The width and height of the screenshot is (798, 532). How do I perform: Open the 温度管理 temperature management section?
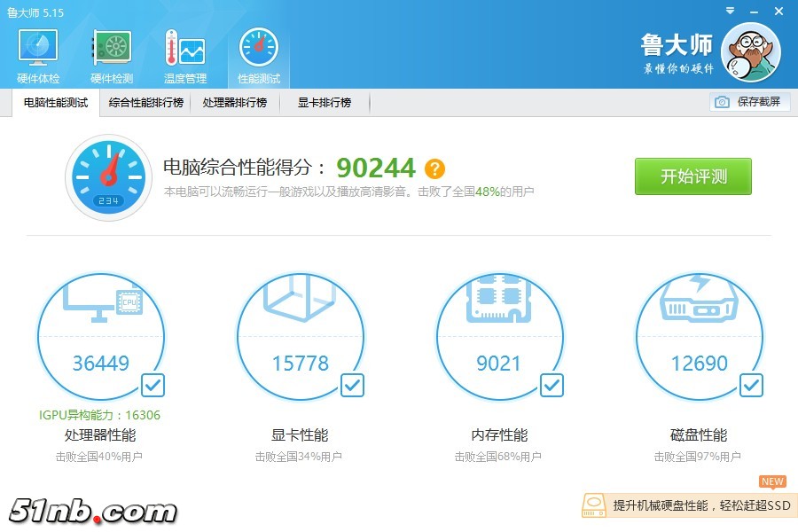[184, 57]
